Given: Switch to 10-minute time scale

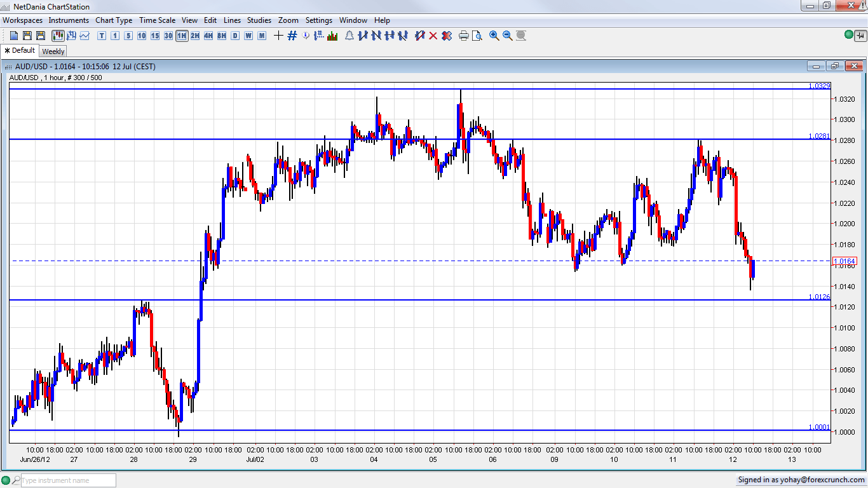Looking at the screenshot, I should tap(142, 36).
